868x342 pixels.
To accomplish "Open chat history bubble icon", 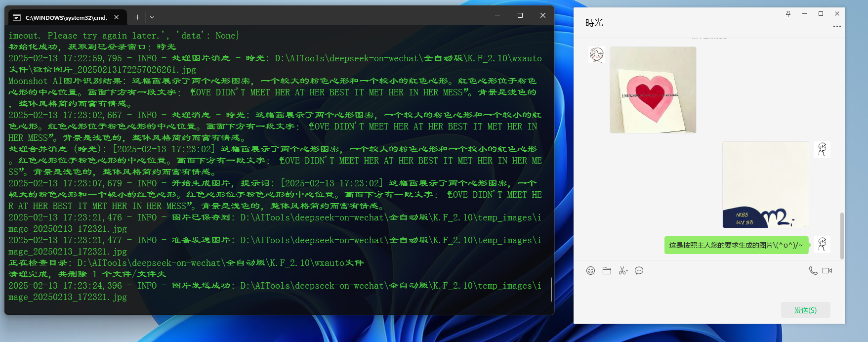I will (639, 270).
